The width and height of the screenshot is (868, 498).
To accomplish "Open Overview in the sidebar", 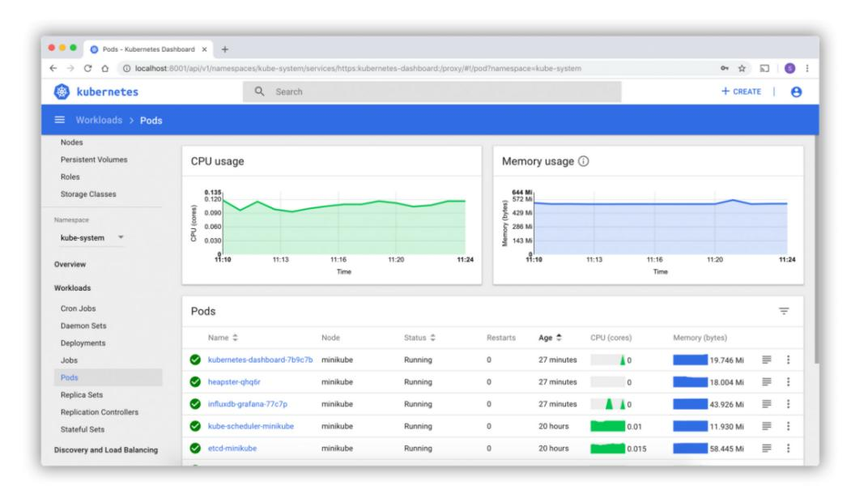I will click(70, 264).
